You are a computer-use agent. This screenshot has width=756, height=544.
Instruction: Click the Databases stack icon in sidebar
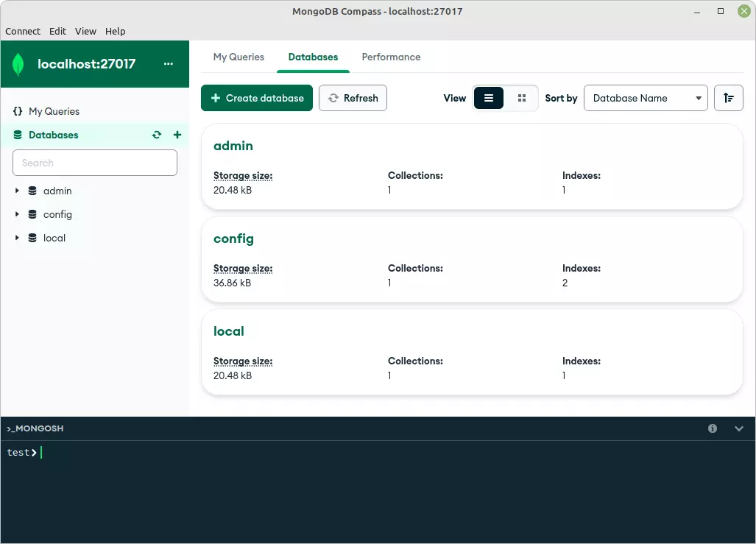[x=18, y=135]
